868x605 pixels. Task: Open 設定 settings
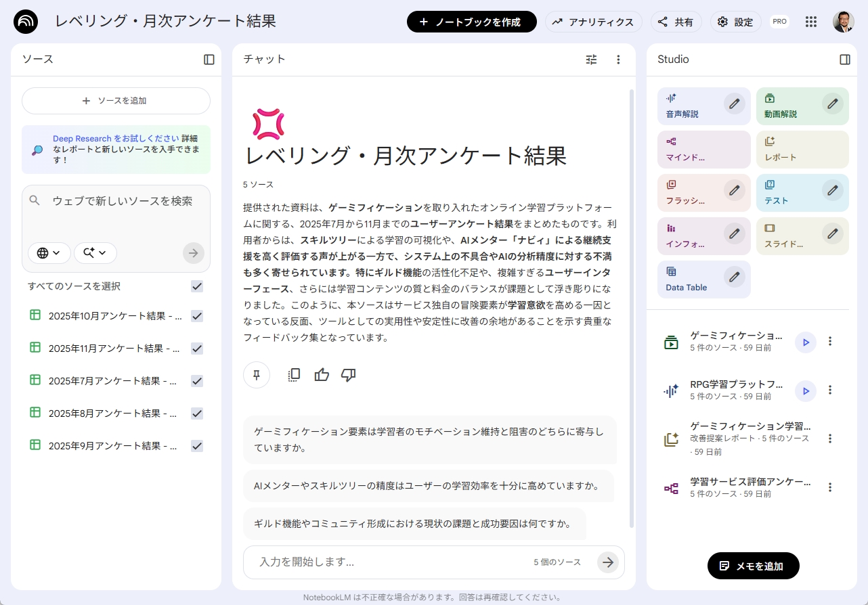[x=735, y=22]
